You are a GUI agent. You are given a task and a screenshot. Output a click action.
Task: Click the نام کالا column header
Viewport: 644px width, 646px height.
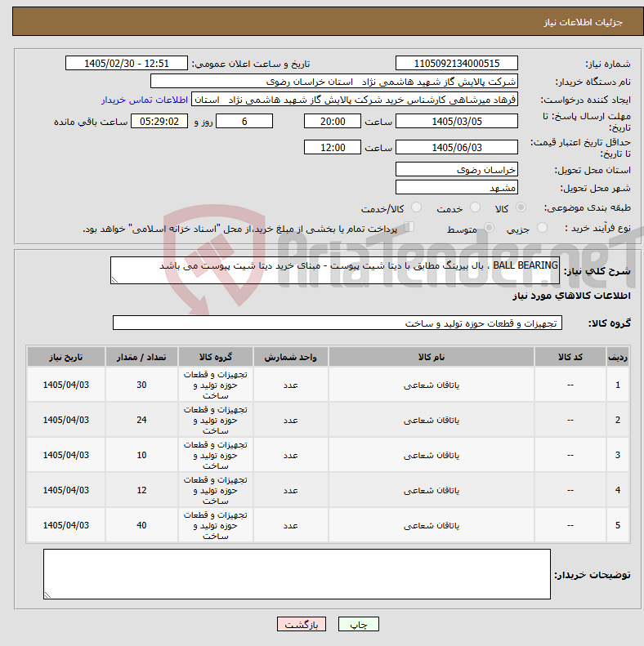point(432,357)
